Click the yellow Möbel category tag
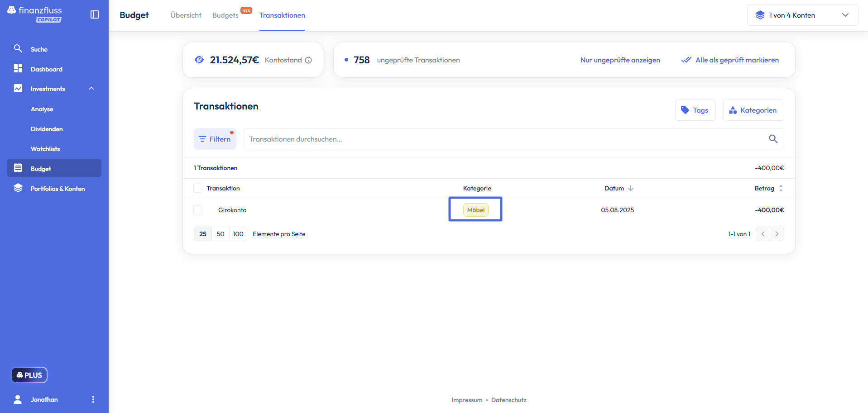This screenshot has height=413, width=868. tap(475, 210)
